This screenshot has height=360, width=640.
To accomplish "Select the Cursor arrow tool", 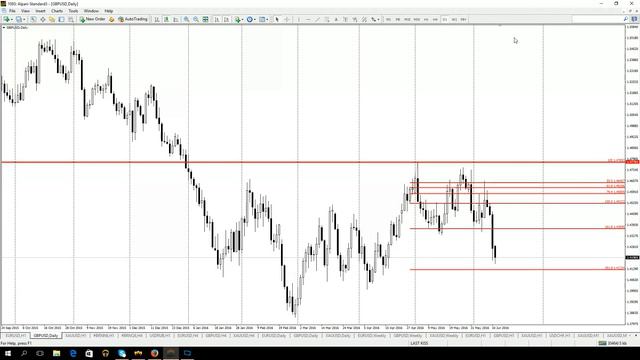I will coord(277,19).
